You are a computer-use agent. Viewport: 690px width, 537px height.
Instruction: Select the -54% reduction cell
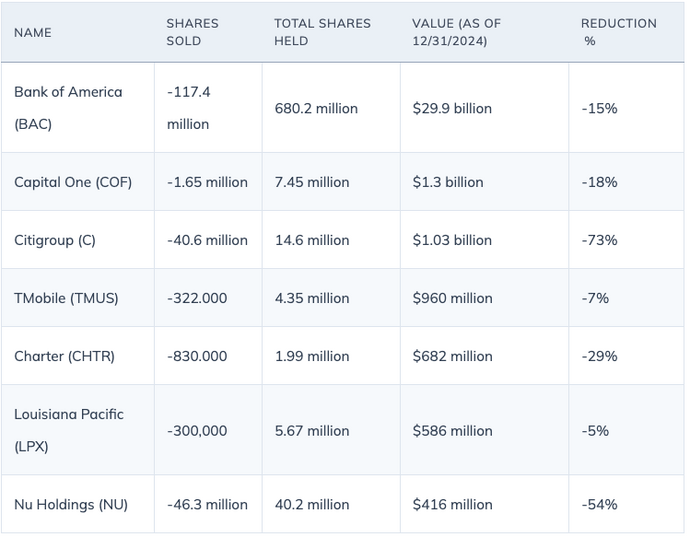click(x=599, y=504)
